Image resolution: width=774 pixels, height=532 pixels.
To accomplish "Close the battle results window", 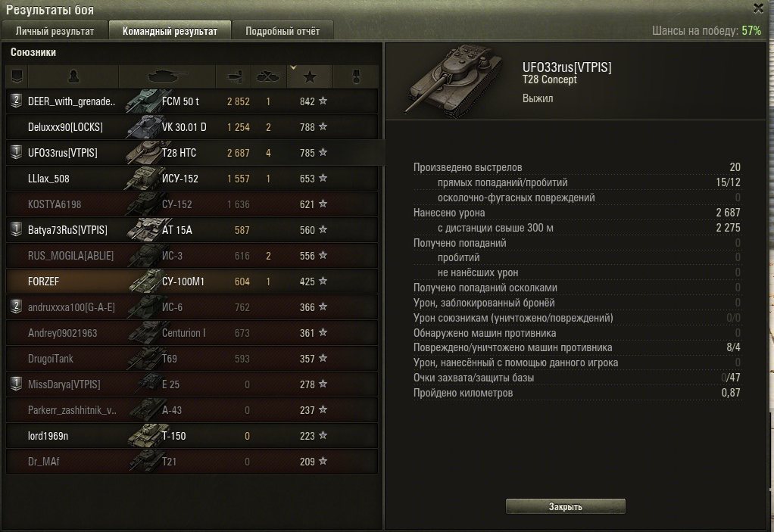I will point(758,8).
